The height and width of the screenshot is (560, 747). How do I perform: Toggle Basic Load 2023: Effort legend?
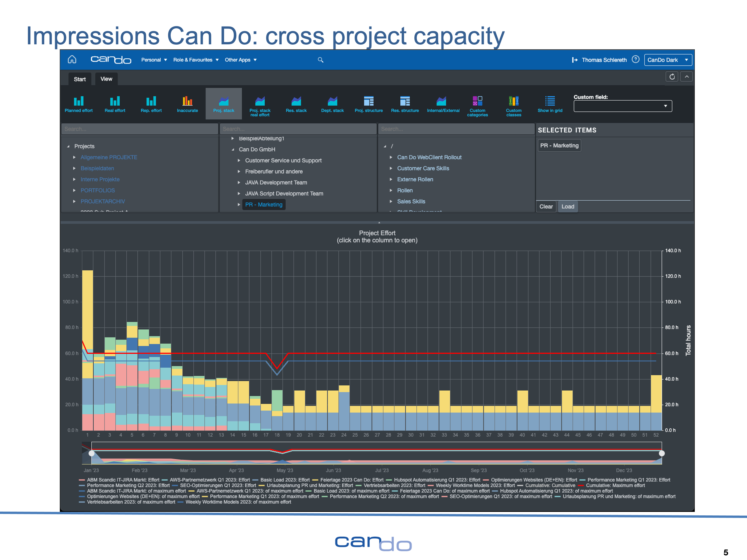coord(281,480)
